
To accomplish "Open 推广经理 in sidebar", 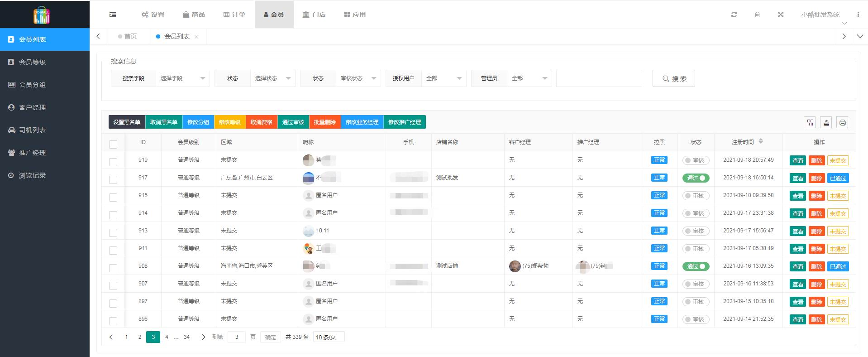I will point(45,153).
